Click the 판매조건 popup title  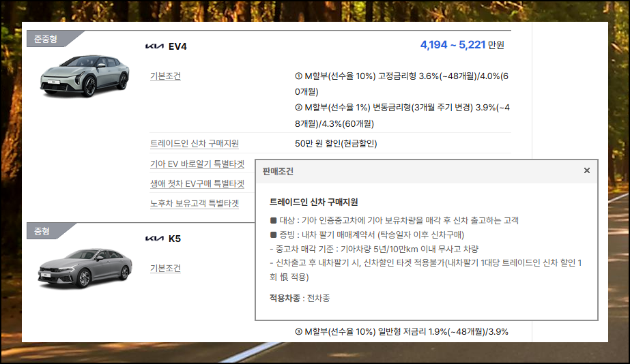click(x=278, y=171)
